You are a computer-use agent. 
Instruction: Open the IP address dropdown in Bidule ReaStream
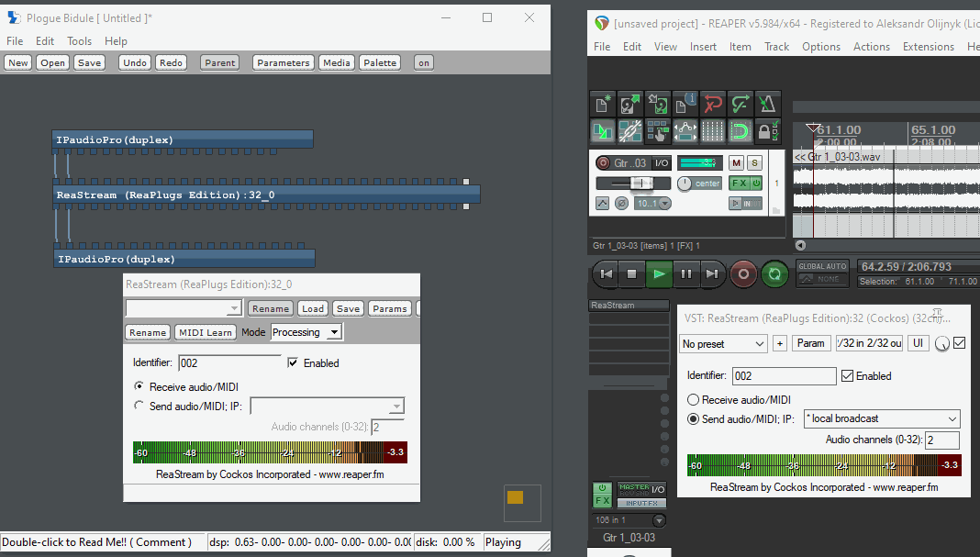click(x=328, y=406)
